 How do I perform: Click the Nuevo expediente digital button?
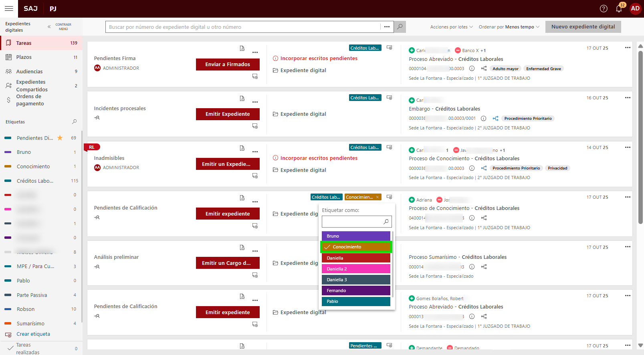(583, 27)
